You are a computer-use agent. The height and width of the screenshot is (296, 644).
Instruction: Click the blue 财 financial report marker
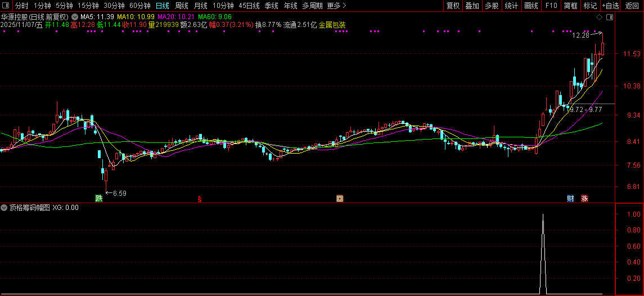click(x=570, y=198)
